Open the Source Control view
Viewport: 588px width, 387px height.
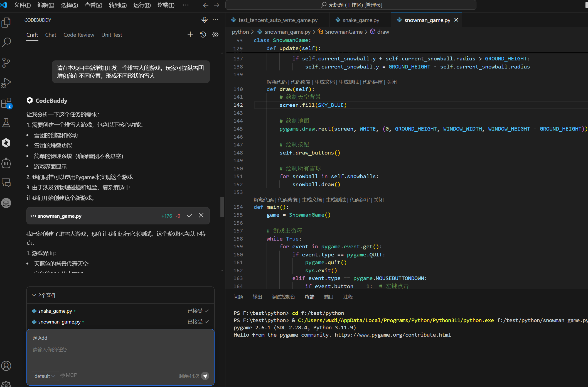pyautogui.click(x=6, y=62)
